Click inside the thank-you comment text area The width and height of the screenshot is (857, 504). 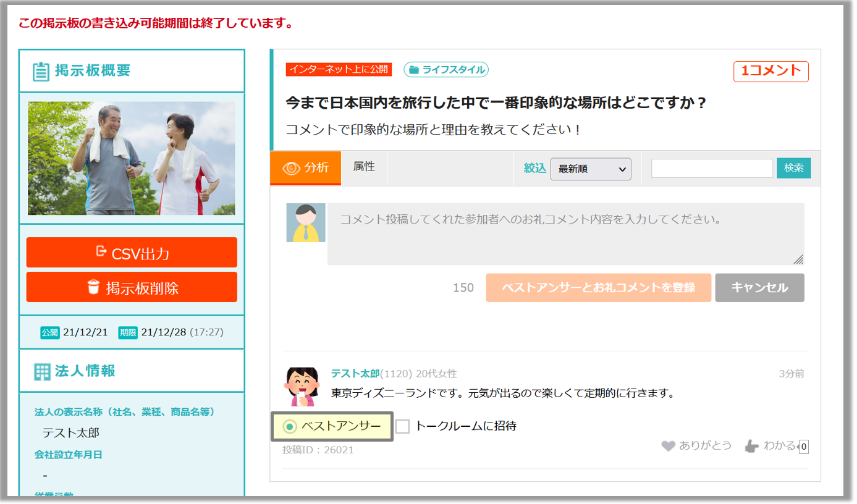[566, 234]
